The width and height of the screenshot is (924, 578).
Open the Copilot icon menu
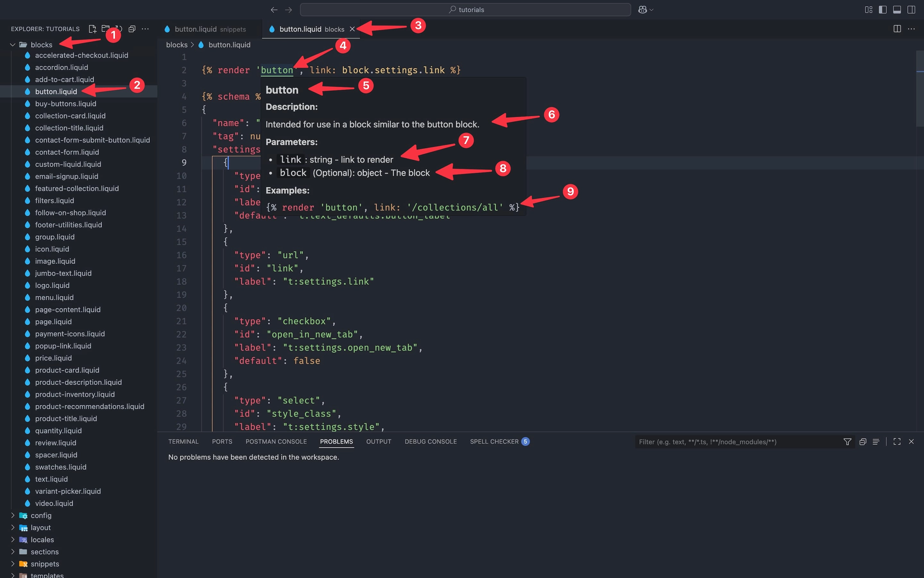646,10
